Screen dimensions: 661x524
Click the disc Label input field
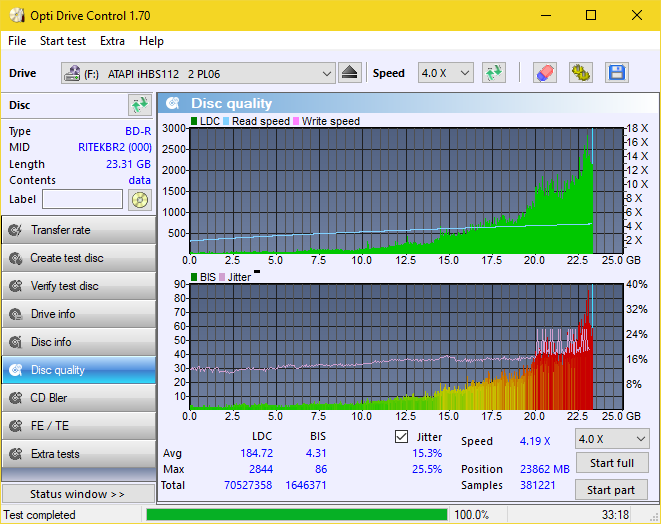pyautogui.click(x=82, y=199)
